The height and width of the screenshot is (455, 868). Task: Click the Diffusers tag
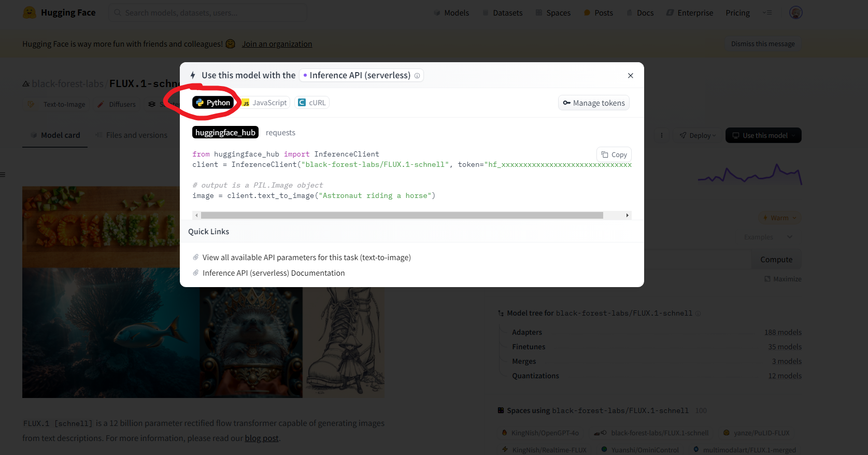117,104
